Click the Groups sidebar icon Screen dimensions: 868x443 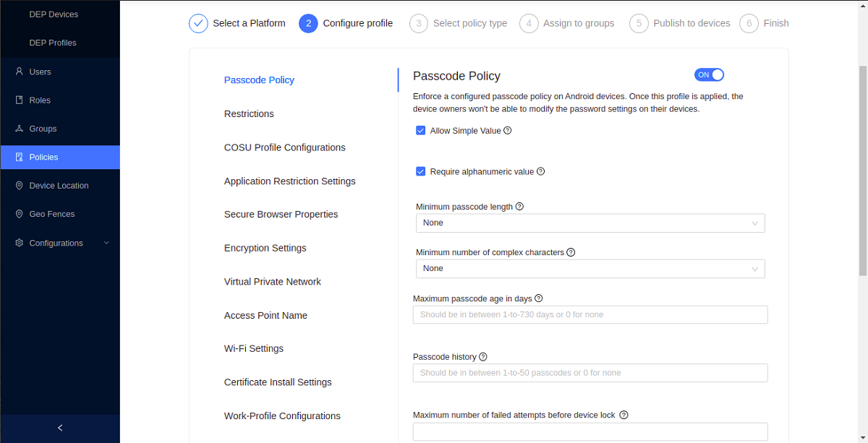[20, 129]
